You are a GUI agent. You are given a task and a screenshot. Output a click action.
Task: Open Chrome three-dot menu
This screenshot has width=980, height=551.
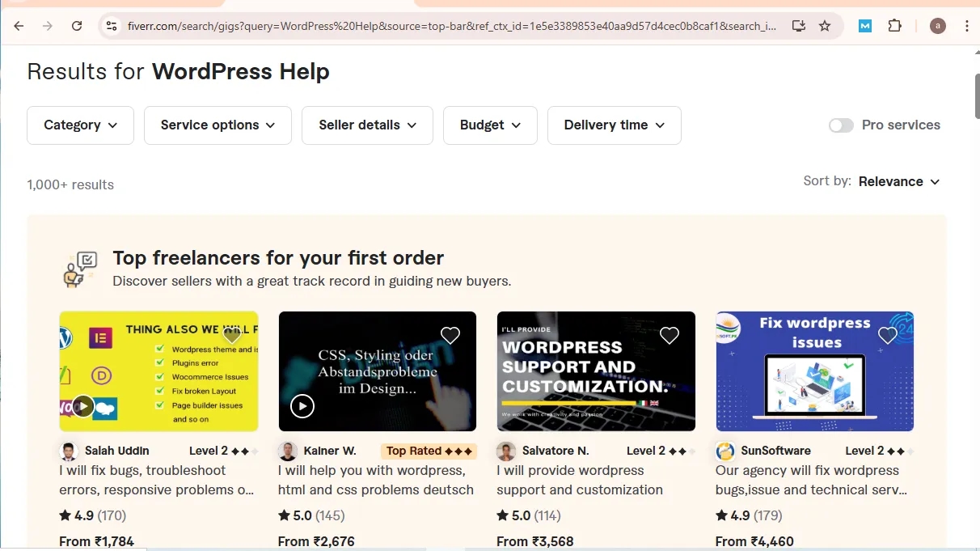click(x=967, y=26)
